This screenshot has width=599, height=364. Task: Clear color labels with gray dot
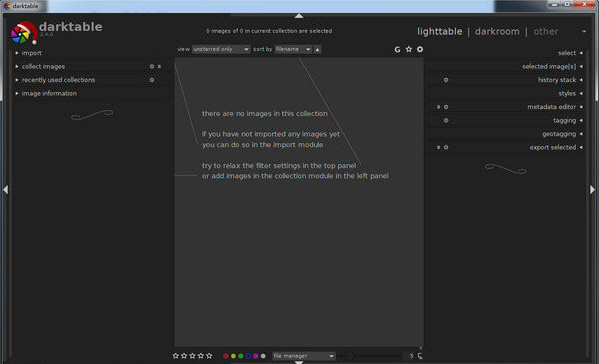pos(263,356)
